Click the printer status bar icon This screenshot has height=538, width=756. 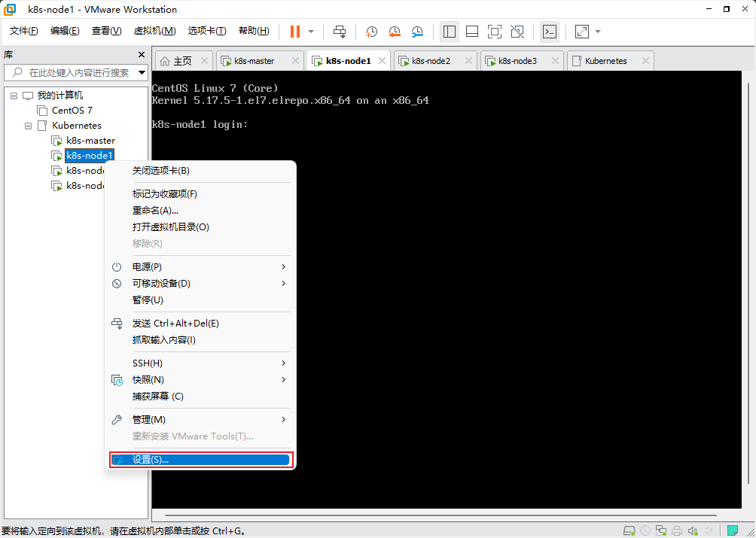pyautogui.click(x=677, y=530)
